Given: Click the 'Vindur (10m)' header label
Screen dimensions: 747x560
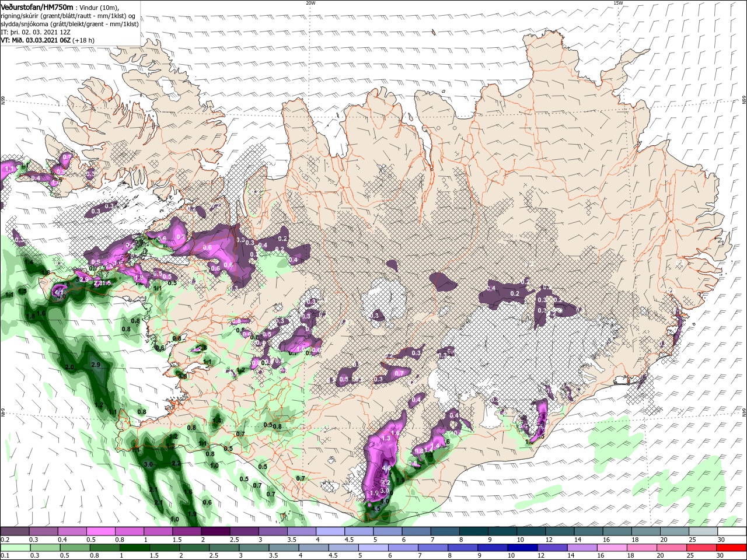Looking at the screenshot, I should point(100,7).
